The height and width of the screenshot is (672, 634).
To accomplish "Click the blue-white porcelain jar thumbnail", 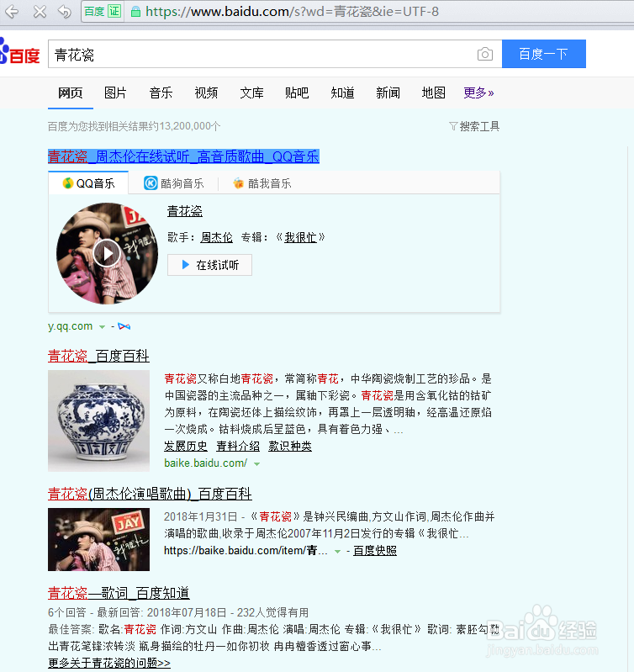I will pyautogui.click(x=98, y=421).
